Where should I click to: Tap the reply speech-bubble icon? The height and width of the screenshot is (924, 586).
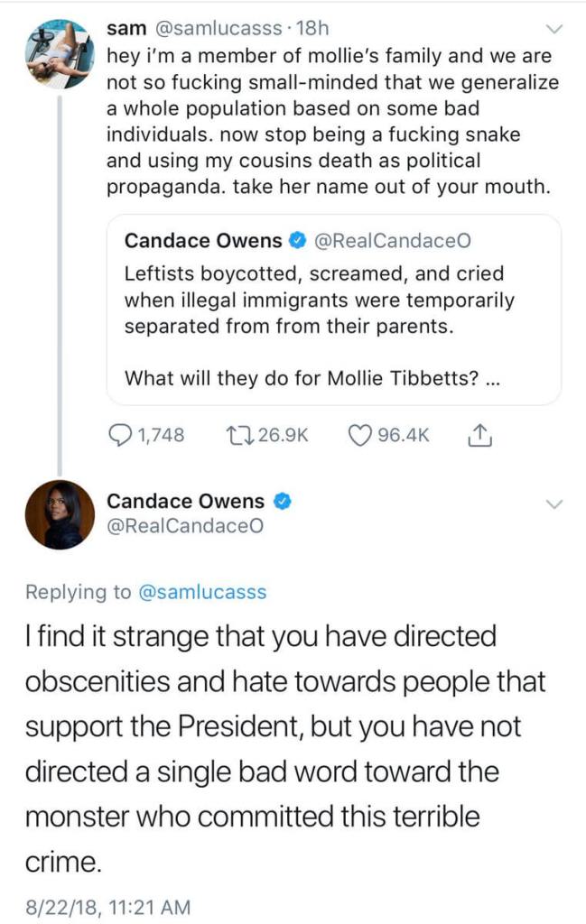tap(120, 436)
